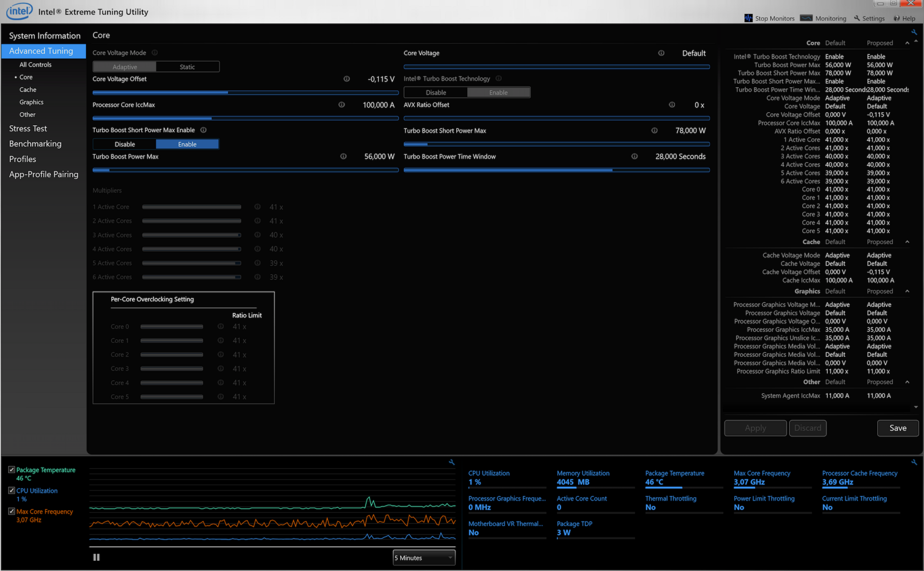Image resolution: width=924 pixels, height=571 pixels.
Task: Click the Save button
Action: (898, 428)
